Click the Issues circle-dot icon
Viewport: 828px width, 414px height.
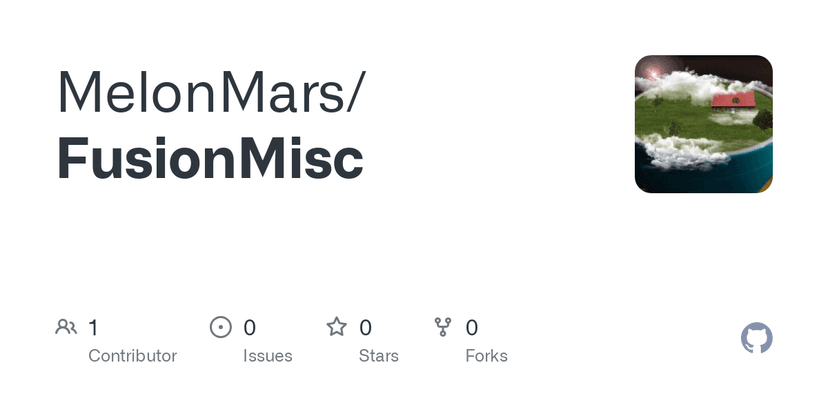point(220,327)
